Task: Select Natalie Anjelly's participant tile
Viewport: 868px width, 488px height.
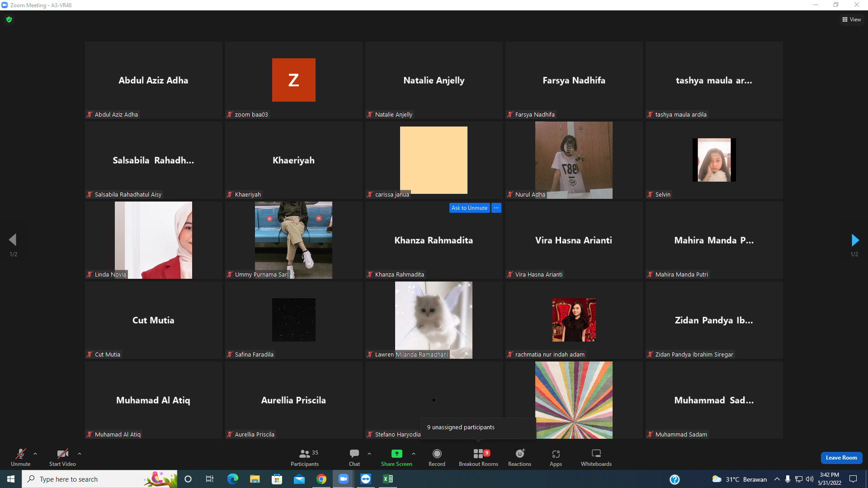Action: pyautogui.click(x=434, y=80)
